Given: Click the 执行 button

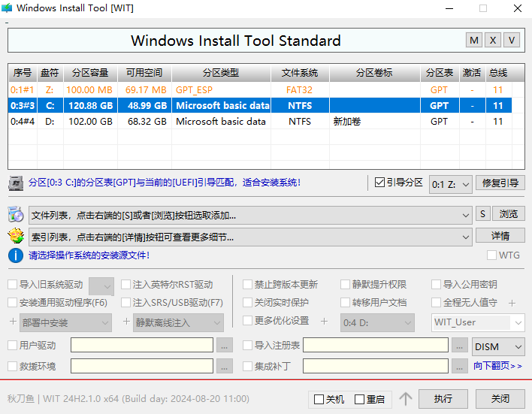Looking at the screenshot, I should (443, 399).
